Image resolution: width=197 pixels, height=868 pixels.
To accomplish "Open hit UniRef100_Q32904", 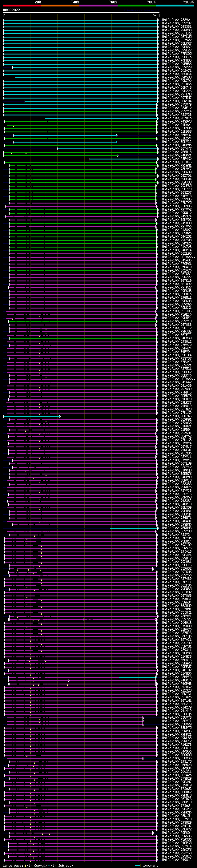I will 177,20.
